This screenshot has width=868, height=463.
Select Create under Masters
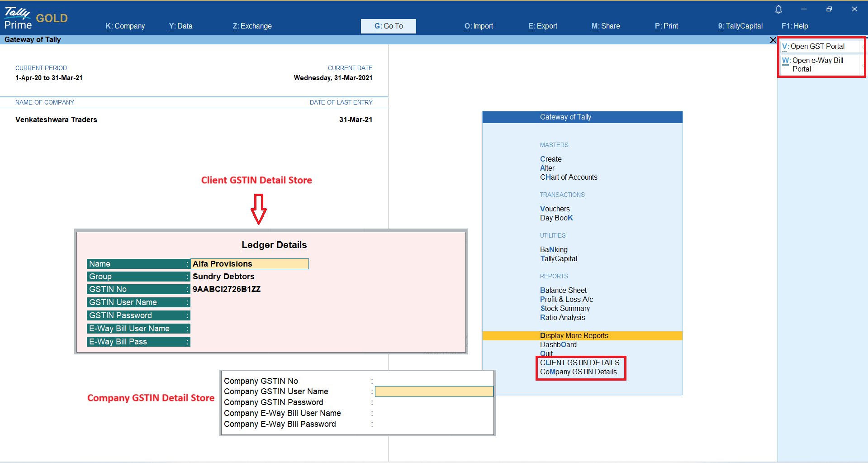click(550, 159)
